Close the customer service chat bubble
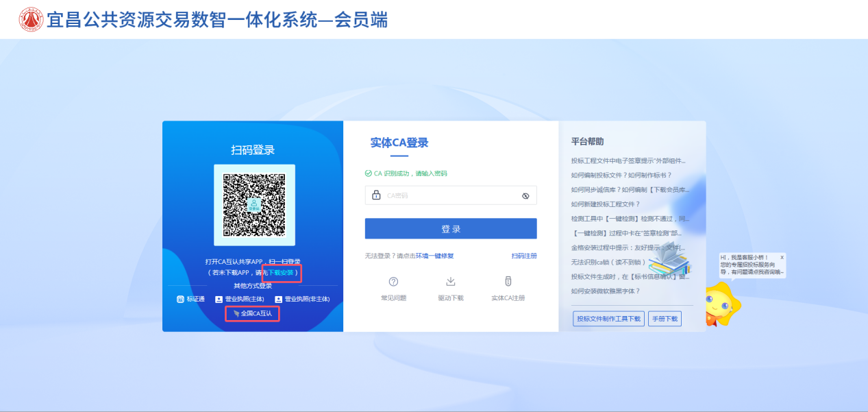Image resolution: width=868 pixels, height=412 pixels. coord(782,257)
